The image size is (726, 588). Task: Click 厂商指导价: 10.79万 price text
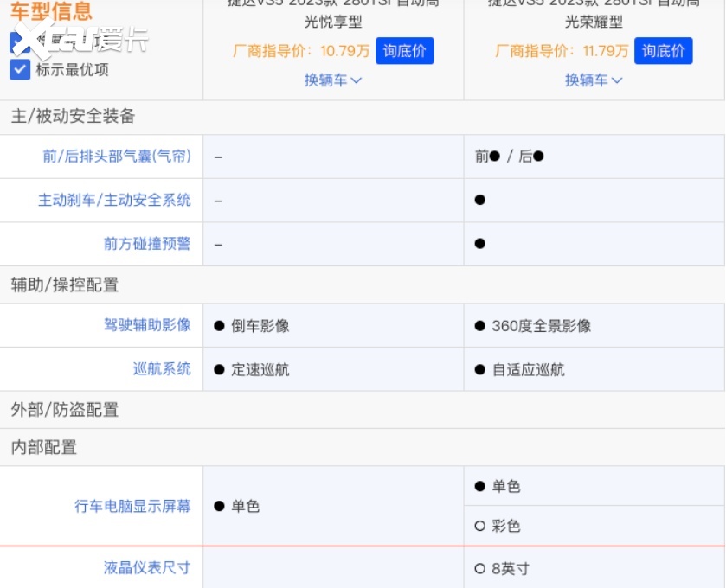point(301,51)
